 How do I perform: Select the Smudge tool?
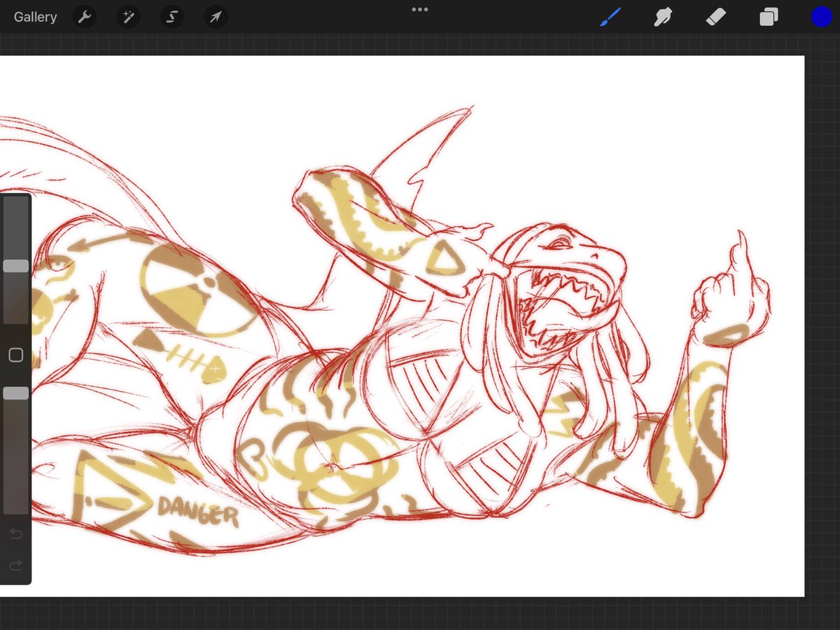(663, 17)
